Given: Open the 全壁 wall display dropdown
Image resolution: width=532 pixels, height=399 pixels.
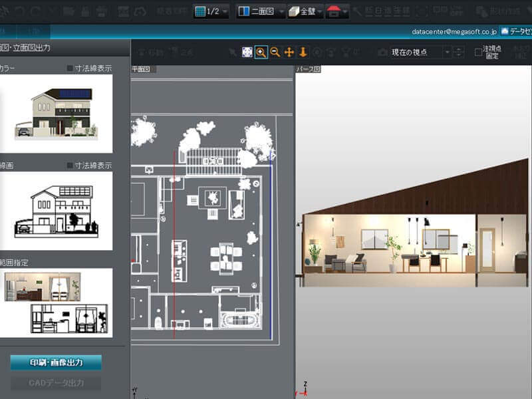Looking at the screenshot, I should click(305, 11).
